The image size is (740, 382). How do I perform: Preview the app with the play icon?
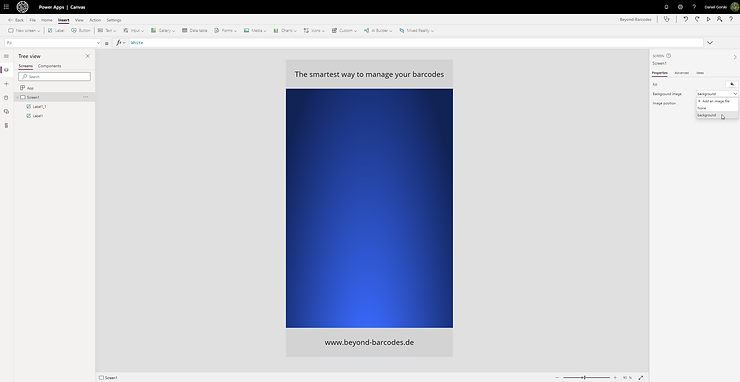click(708, 19)
